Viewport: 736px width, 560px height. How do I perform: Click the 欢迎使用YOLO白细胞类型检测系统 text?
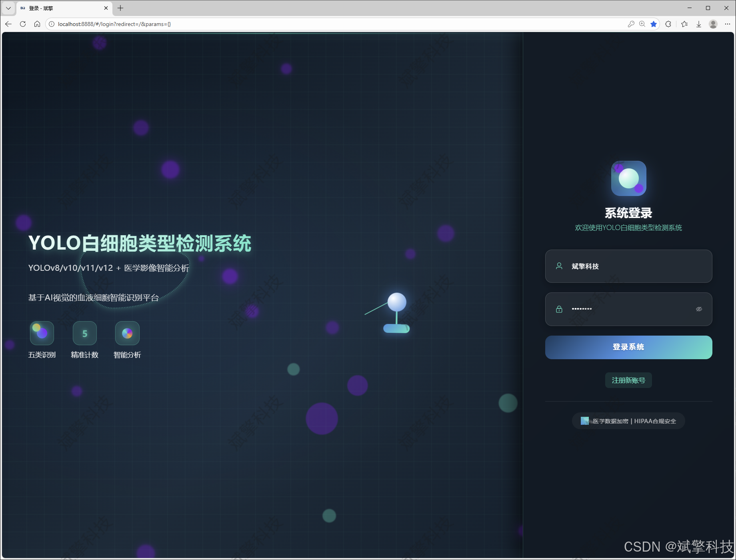(x=628, y=228)
